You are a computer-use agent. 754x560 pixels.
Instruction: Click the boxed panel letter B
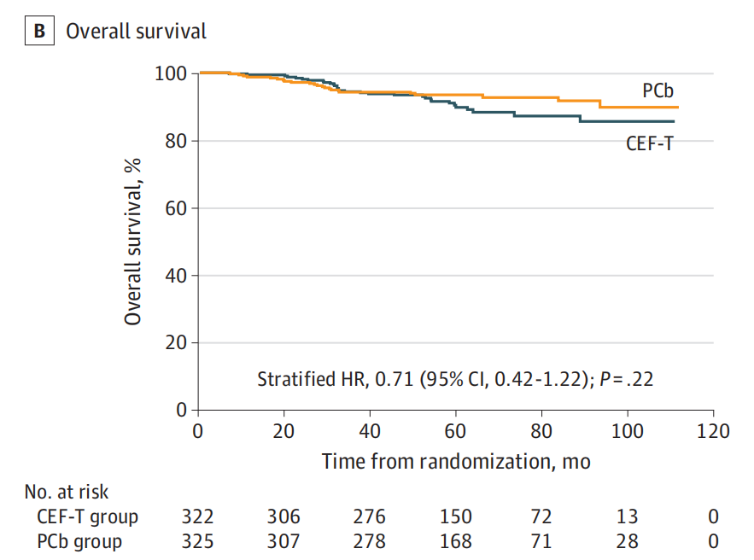point(39,32)
